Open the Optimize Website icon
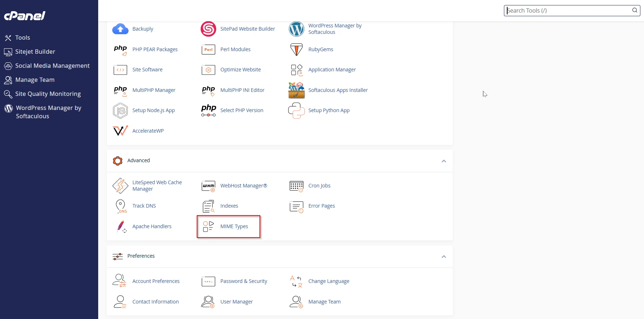Screen dimensions: 644x319 click(208, 70)
